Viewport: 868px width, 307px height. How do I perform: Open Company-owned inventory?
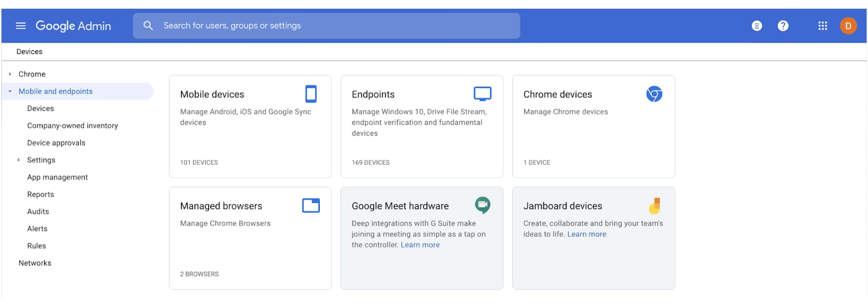[x=73, y=126]
